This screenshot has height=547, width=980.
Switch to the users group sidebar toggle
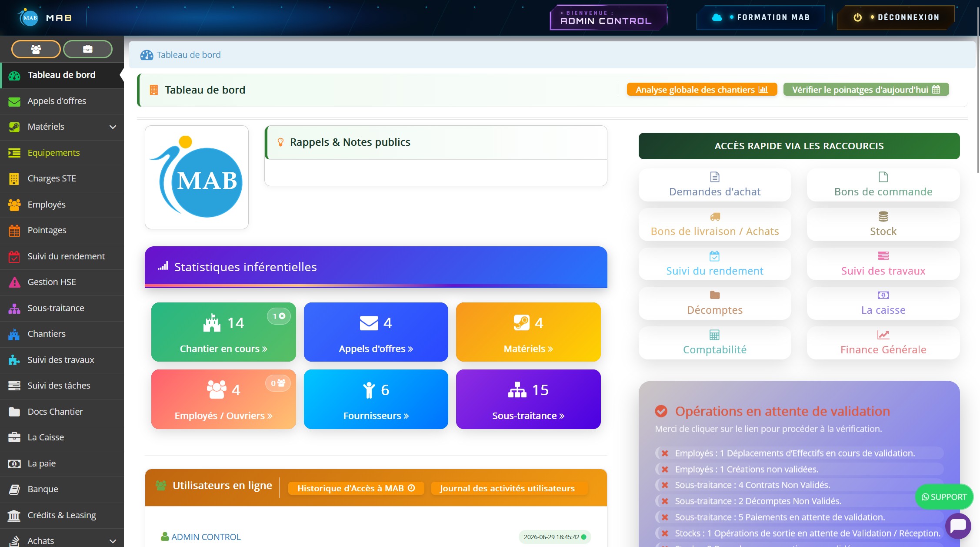36,49
